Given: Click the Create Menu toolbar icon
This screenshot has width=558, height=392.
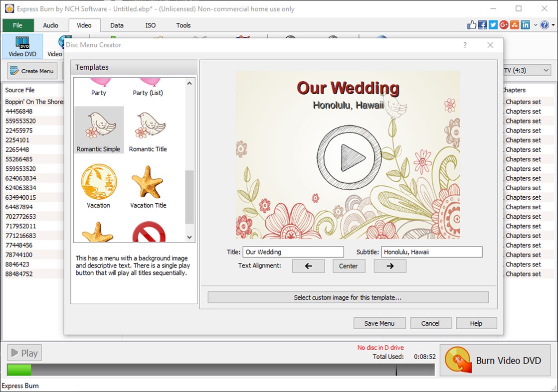Looking at the screenshot, I should [32, 71].
